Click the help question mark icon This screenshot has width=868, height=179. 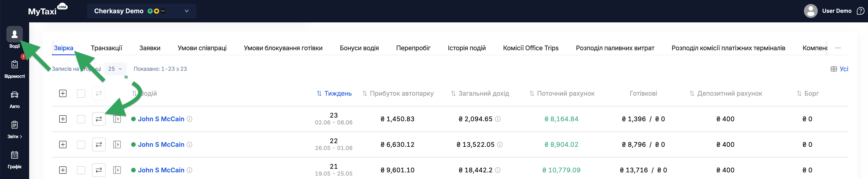point(860,11)
